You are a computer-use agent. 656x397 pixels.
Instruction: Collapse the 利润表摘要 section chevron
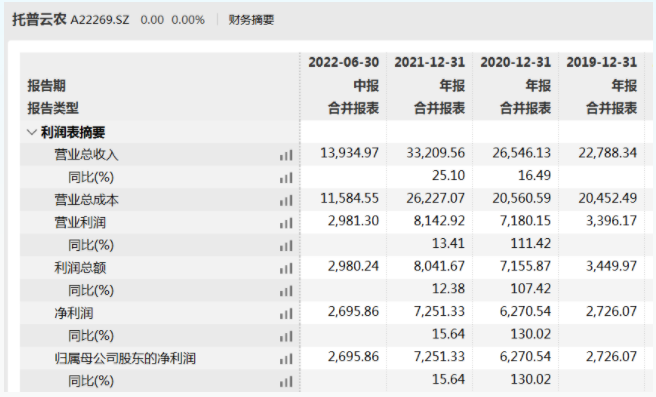click(32, 133)
